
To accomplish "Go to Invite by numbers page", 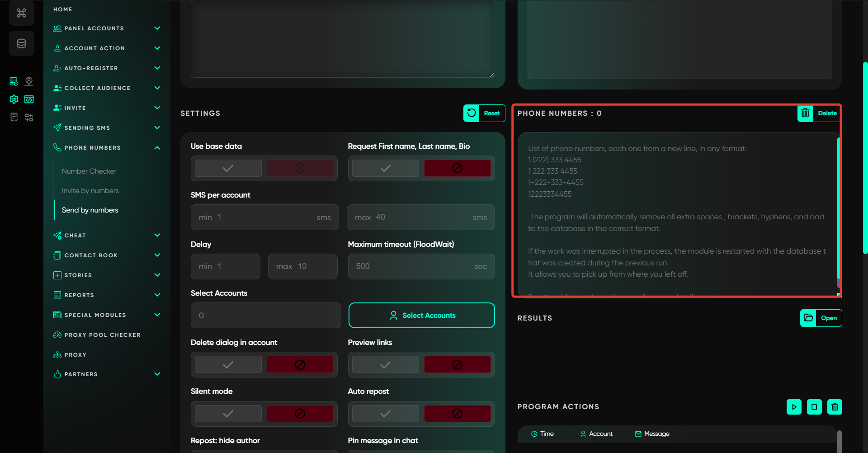I will point(90,191).
